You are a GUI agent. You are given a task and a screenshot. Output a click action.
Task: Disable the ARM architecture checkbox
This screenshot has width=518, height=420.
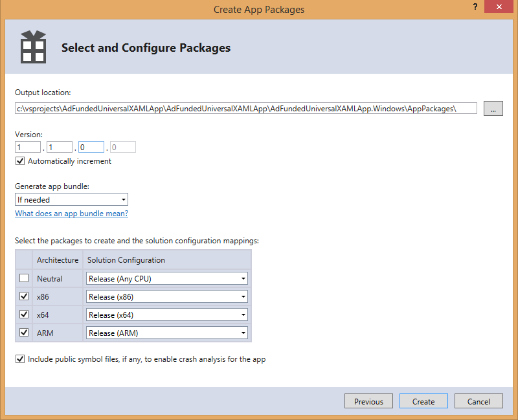click(23, 332)
